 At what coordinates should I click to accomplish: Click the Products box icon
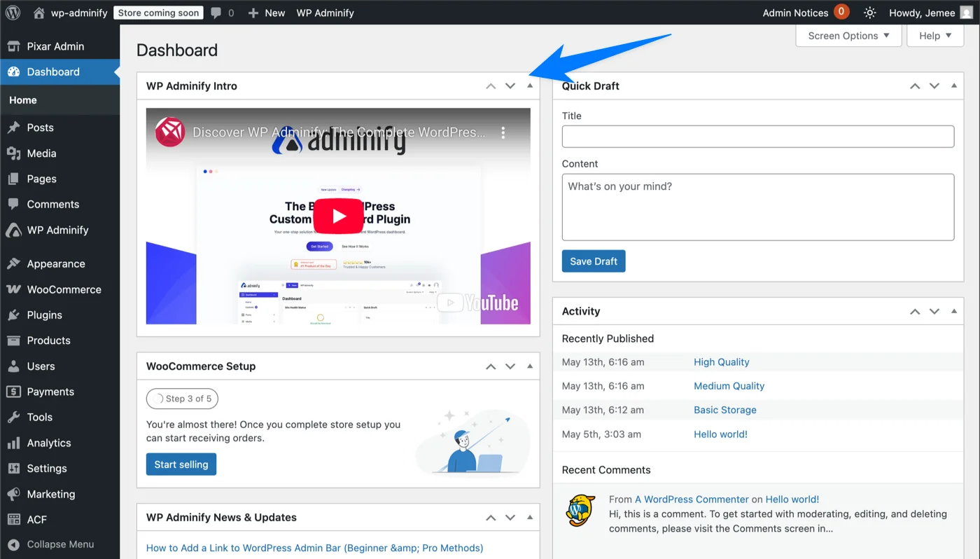13,340
